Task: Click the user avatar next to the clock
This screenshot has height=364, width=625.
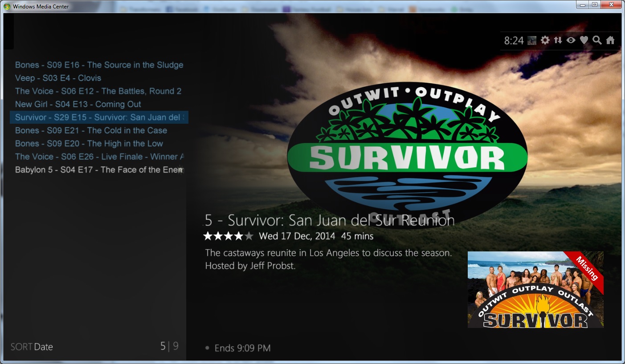Action: [x=531, y=40]
